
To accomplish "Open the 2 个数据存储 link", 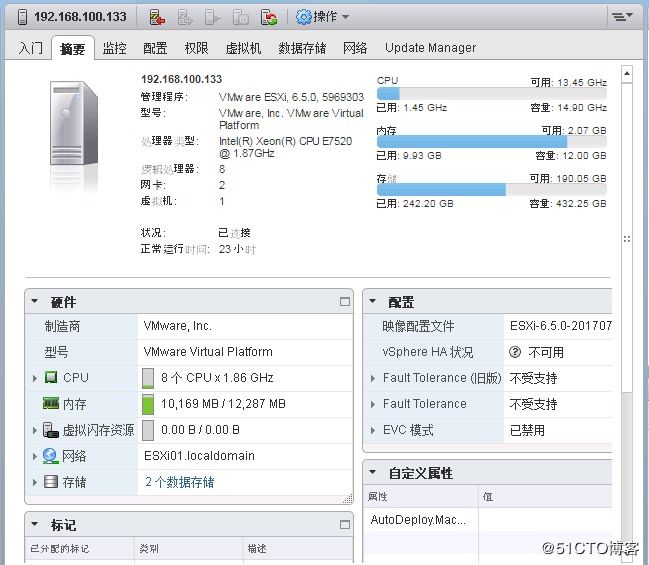I will pyautogui.click(x=180, y=482).
